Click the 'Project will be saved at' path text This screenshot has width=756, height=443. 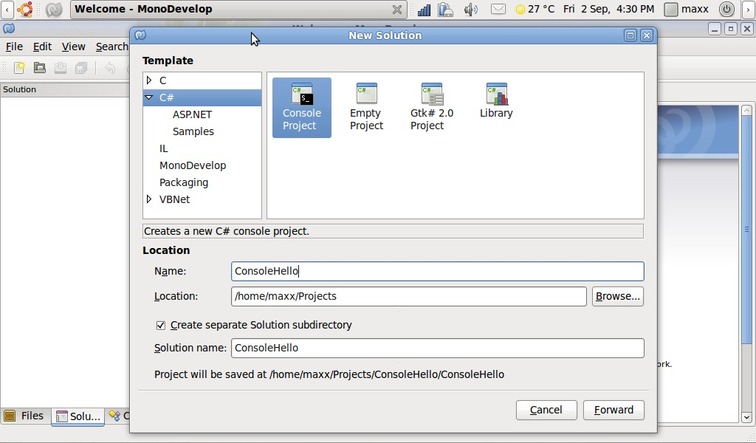(329, 375)
